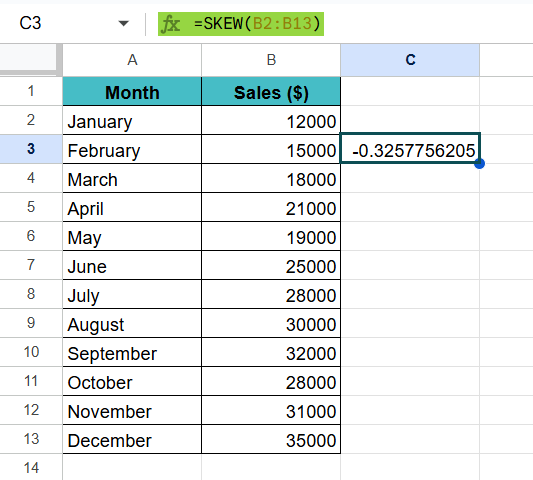Click the cell containing 21000
This screenshot has height=480, width=533.
271,207
